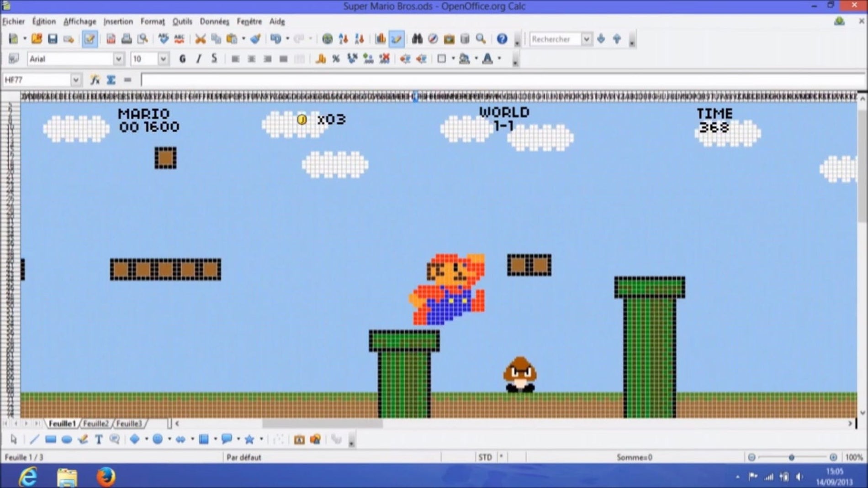Screen dimensions: 868x488
Task: Click STD selection mode in status bar
Action: point(485,457)
